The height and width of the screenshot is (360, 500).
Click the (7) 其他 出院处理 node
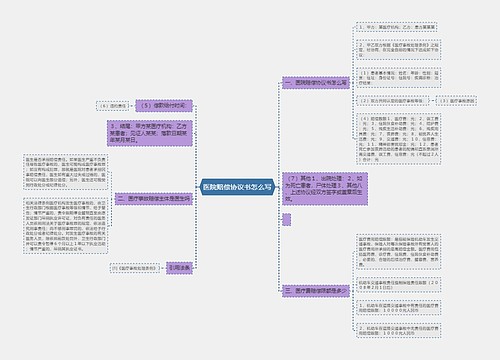pos(325,189)
